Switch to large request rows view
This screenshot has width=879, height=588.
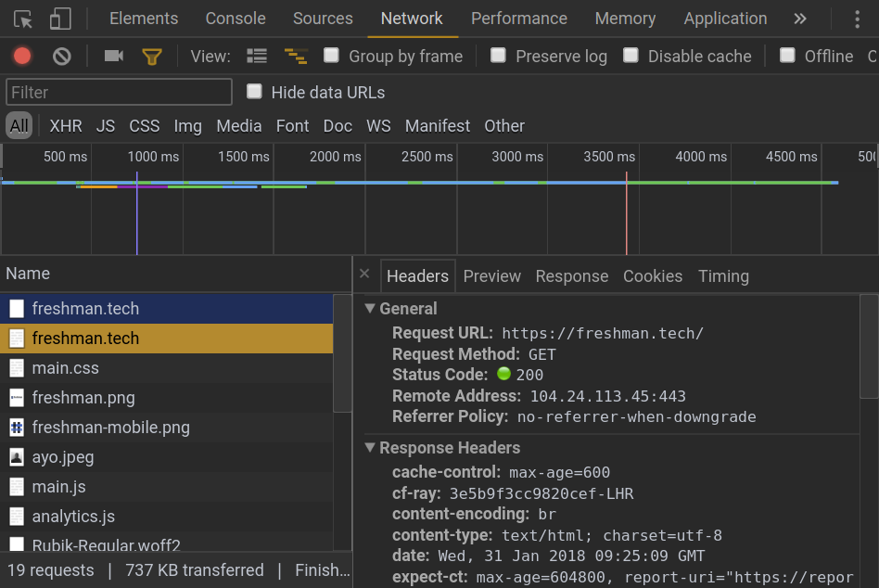pyautogui.click(x=257, y=57)
